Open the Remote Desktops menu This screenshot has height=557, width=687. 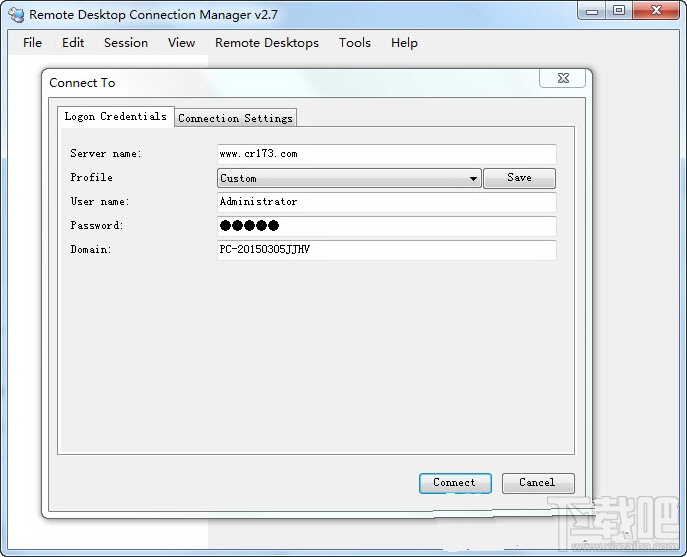[x=267, y=43]
